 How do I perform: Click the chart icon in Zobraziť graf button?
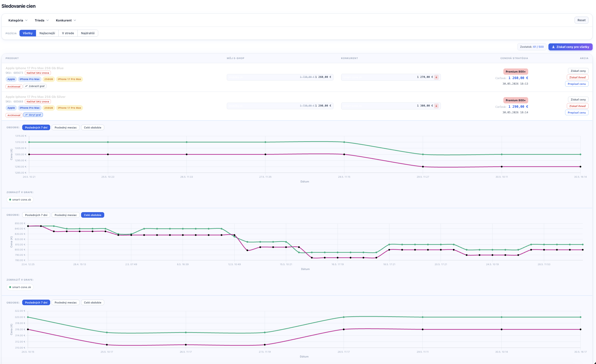pos(26,86)
